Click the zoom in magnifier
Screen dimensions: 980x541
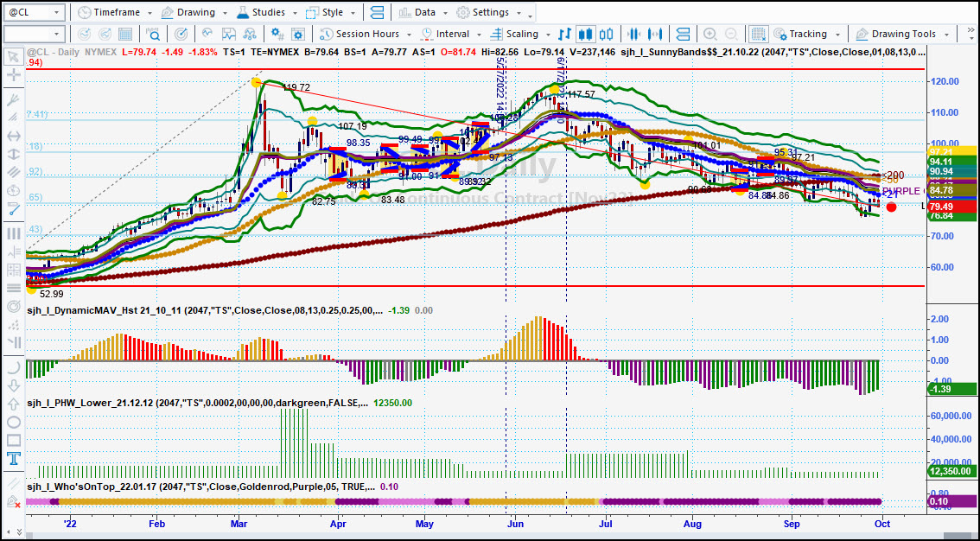click(710, 34)
